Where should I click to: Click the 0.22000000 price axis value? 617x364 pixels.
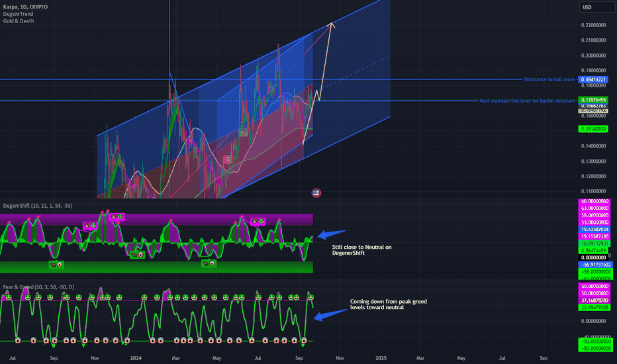point(593,25)
